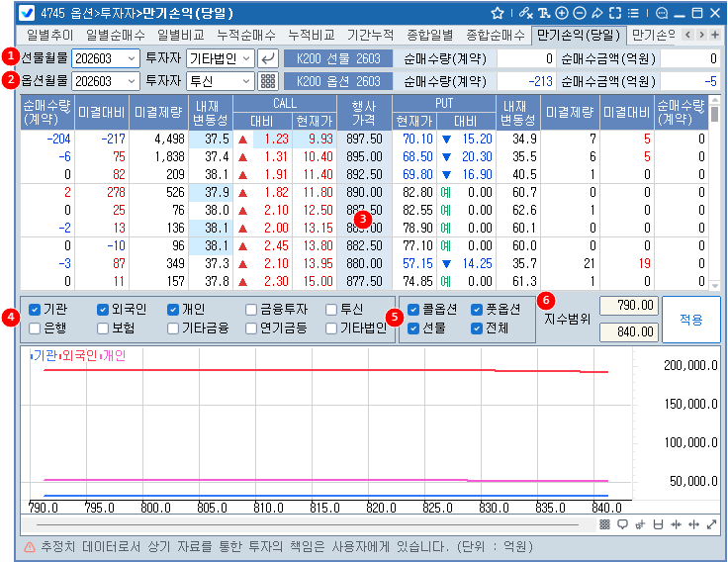Screen dimensions: 728x563
Task: Uncheck the 외국인 checkbox
Action: [x=104, y=310]
